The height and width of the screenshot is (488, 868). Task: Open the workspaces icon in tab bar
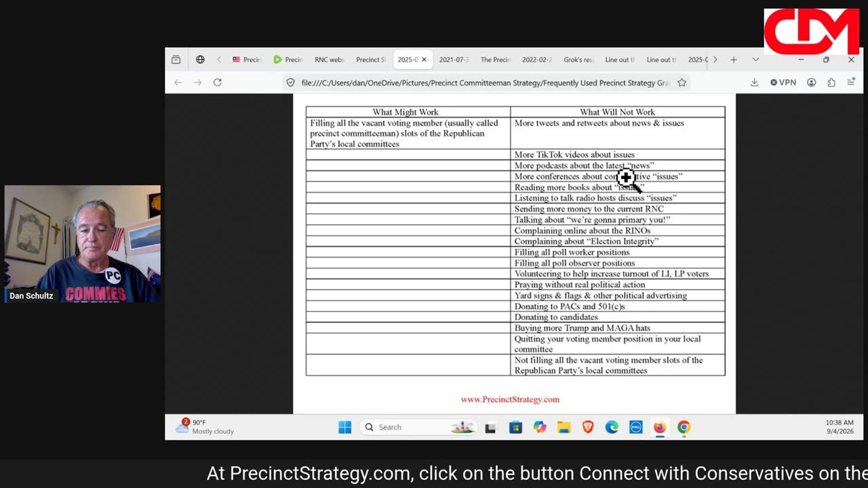point(176,60)
